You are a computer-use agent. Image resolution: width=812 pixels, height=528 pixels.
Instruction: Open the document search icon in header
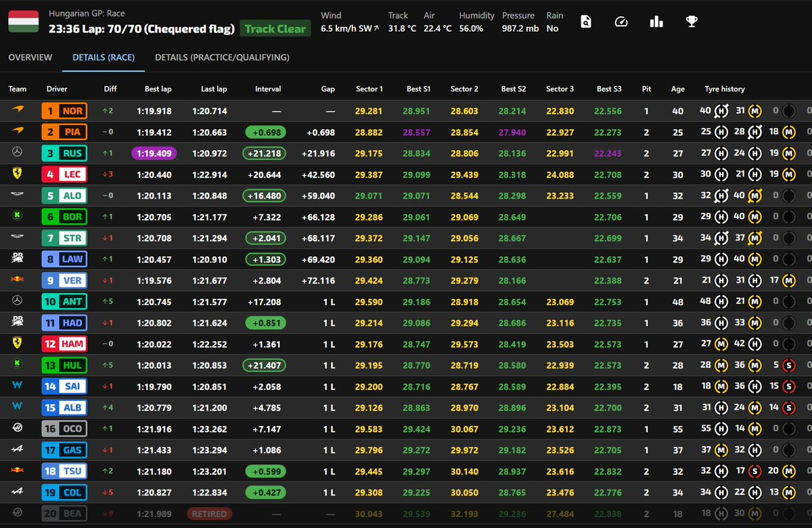coord(586,22)
